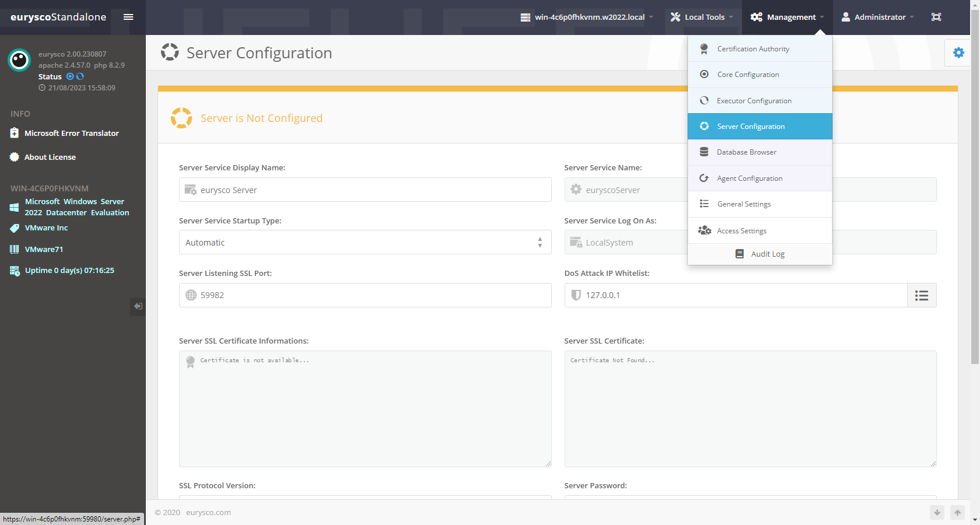Open Access Settings menu entry
This screenshot has height=525, width=980.
[760, 230]
